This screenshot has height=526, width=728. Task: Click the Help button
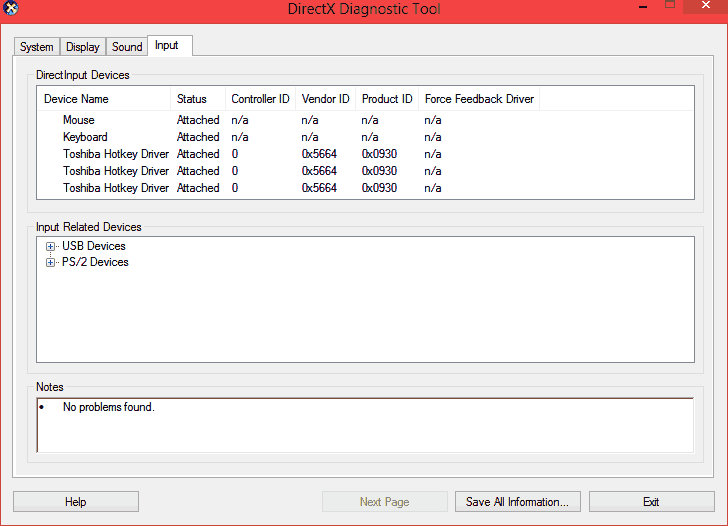point(76,502)
